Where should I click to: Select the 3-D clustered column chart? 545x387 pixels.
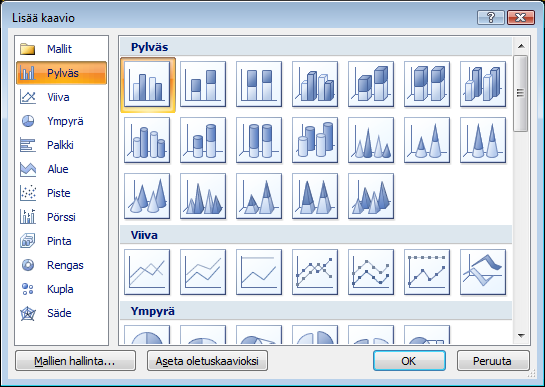(x=315, y=84)
